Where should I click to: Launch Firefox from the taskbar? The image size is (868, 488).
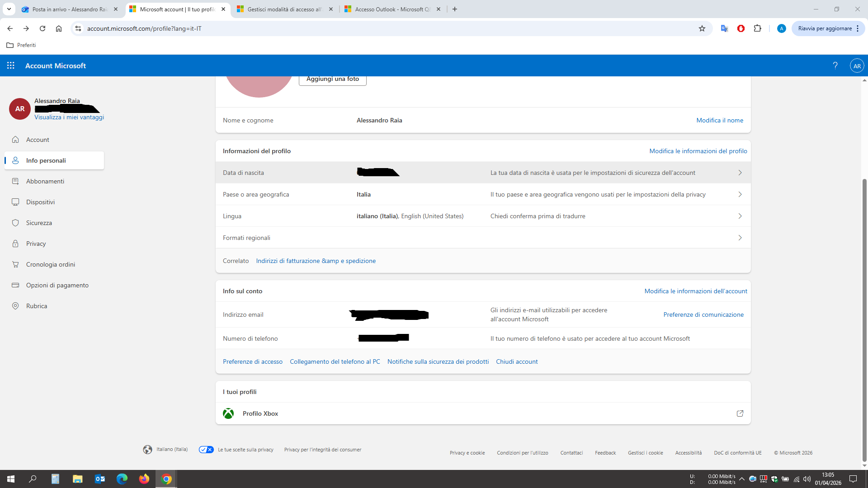click(x=144, y=479)
